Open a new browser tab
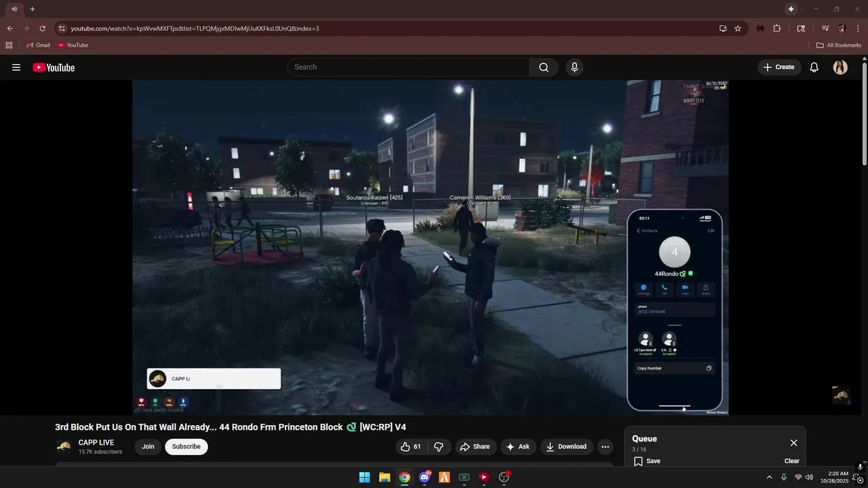Image resolution: width=868 pixels, height=488 pixels. (32, 9)
